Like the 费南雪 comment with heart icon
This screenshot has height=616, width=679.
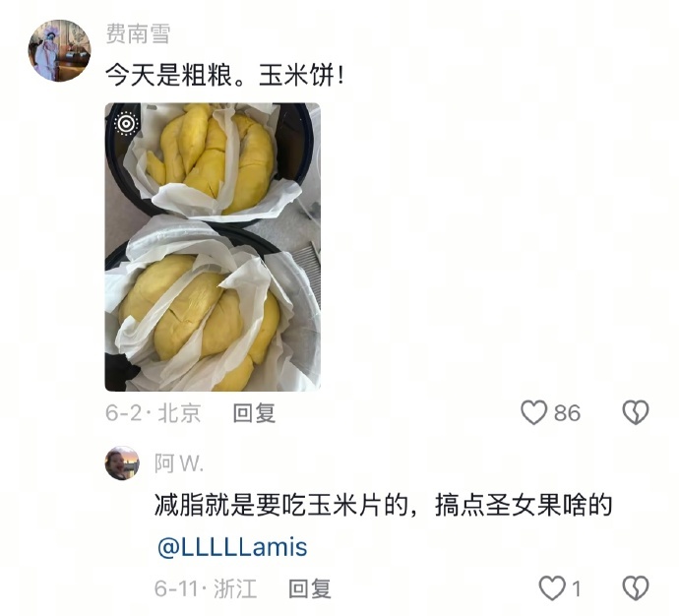tap(533, 412)
